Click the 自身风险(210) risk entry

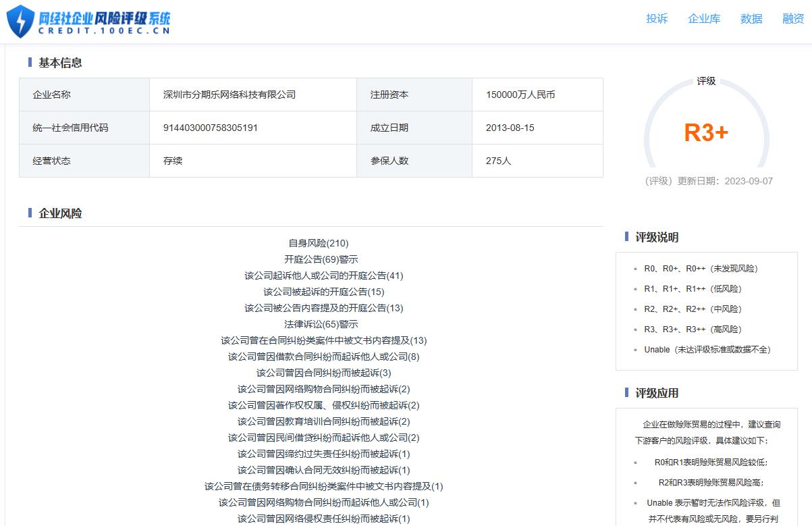[317, 243]
